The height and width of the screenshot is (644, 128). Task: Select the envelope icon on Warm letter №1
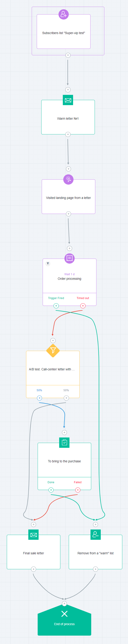pos(68,100)
